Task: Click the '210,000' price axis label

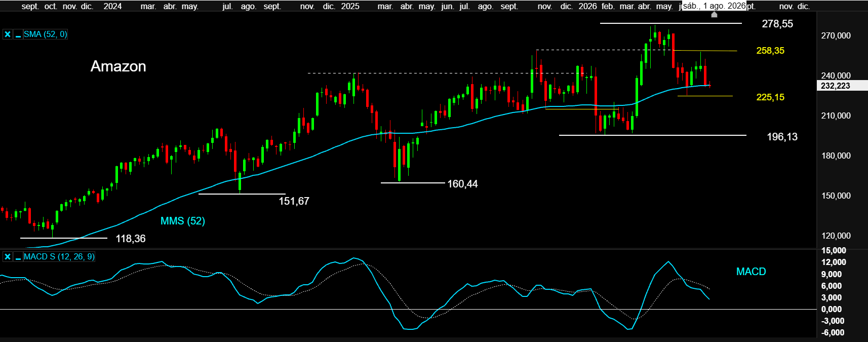Action: coord(836,116)
